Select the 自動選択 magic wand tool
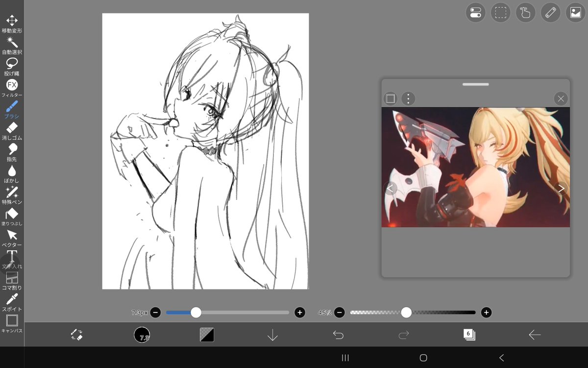 coord(12,45)
